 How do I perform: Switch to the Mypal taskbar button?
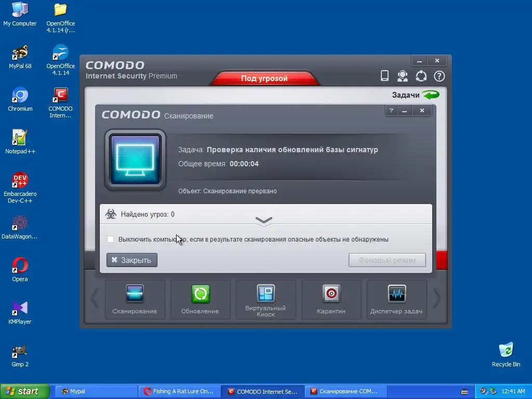click(96, 391)
